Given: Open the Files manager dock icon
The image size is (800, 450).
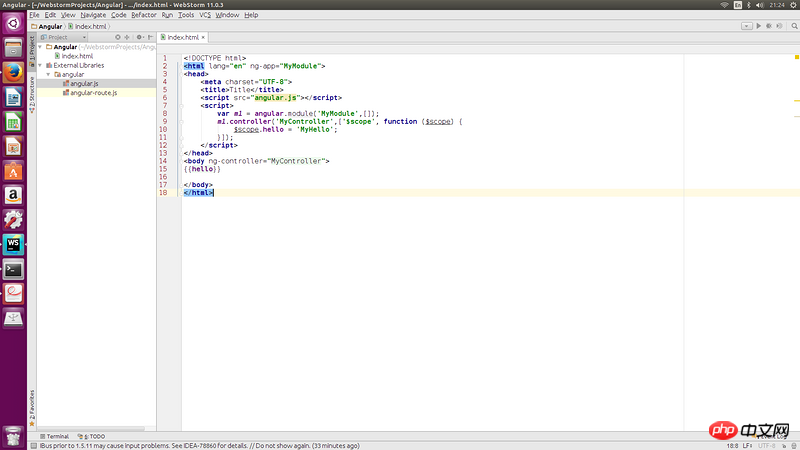Looking at the screenshot, I should coord(13,48).
